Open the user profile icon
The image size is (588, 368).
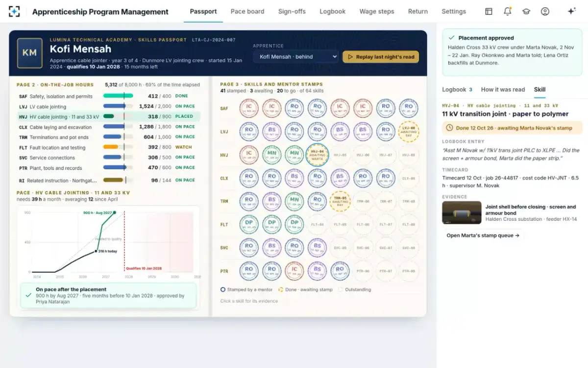pos(545,11)
